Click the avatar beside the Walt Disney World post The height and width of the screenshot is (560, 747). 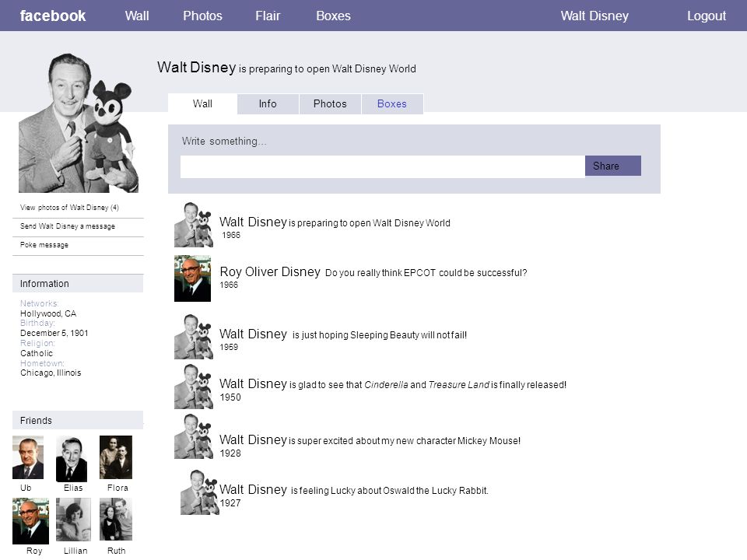194,224
